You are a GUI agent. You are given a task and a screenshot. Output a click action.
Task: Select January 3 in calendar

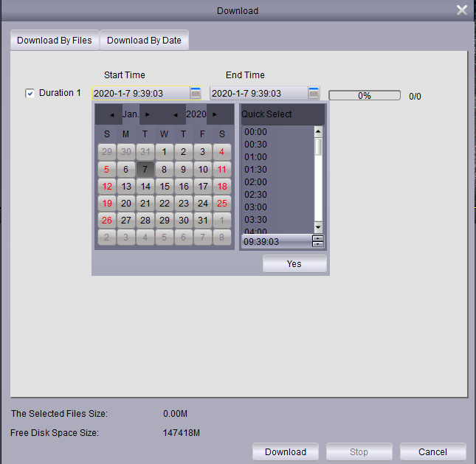[202, 152]
